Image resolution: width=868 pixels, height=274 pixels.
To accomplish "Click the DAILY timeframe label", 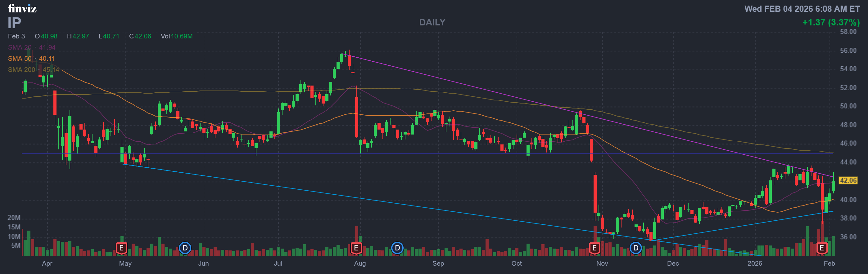I will [x=432, y=22].
